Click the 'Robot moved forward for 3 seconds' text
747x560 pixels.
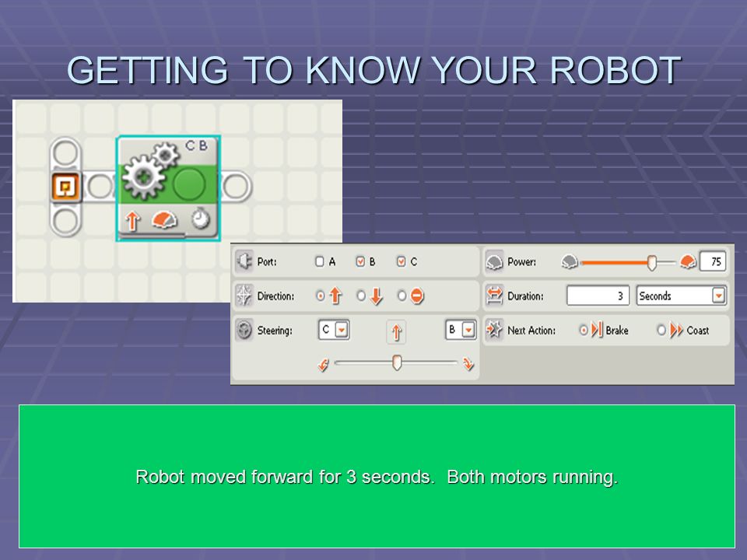pos(285,477)
